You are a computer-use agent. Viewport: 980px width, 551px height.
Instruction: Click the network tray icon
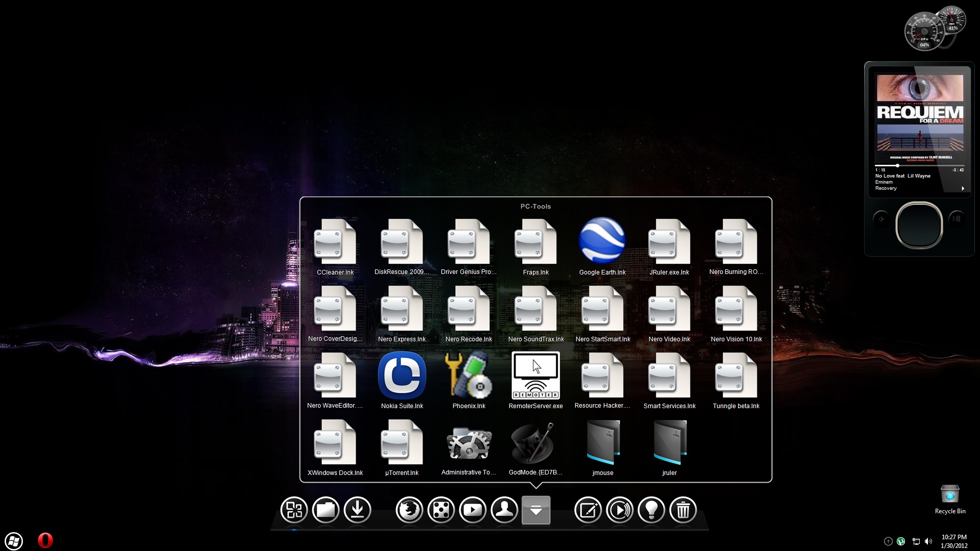click(916, 541)
